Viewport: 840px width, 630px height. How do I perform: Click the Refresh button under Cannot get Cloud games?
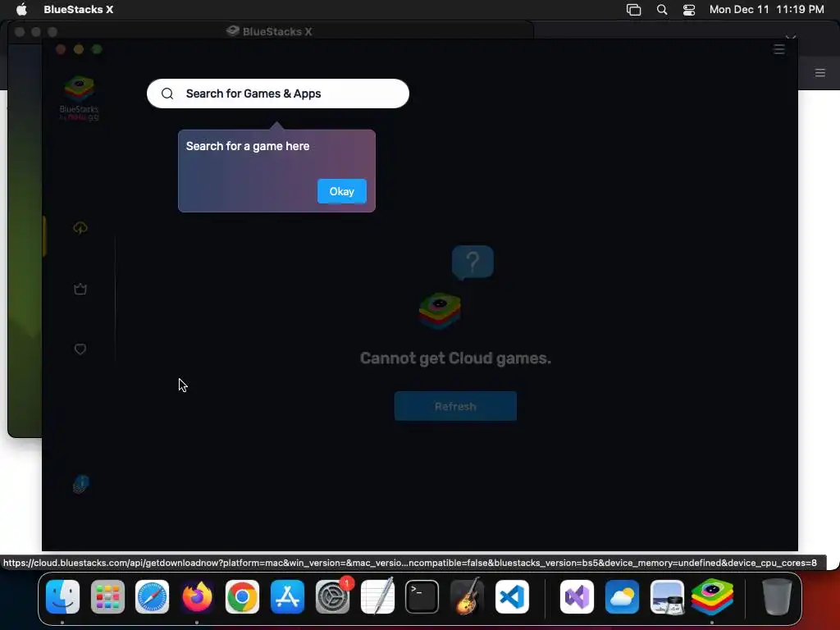(x=455, y=406)
